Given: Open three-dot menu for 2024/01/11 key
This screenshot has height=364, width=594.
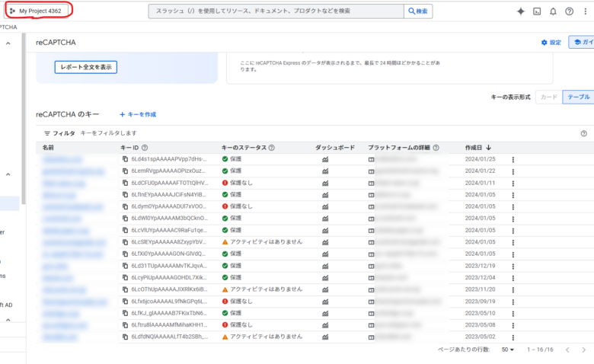Looking at the screenshot, I should pyautogui.click(x=513, y=183).
